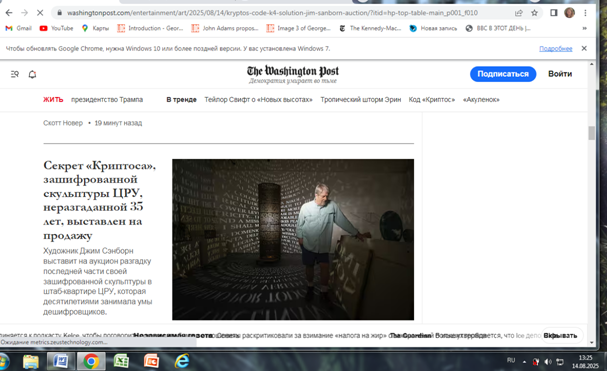Click the RU language indicator
The height and width of the screenshot is (375, 607).
[x=511, y=360]
